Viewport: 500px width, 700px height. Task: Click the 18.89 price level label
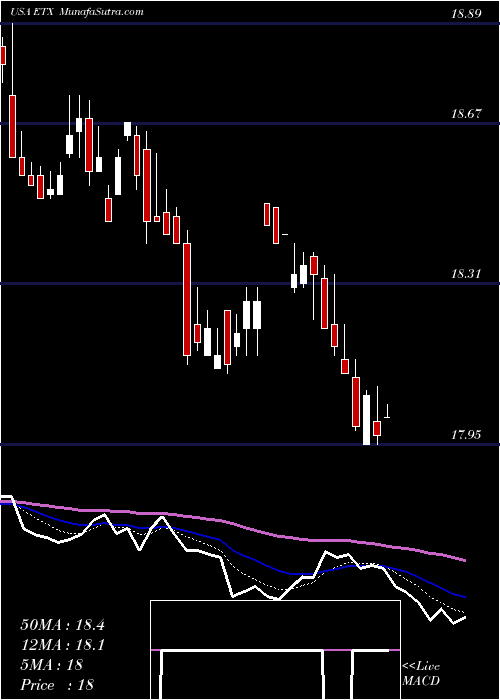pyautogui.click(x=466, y=14)
